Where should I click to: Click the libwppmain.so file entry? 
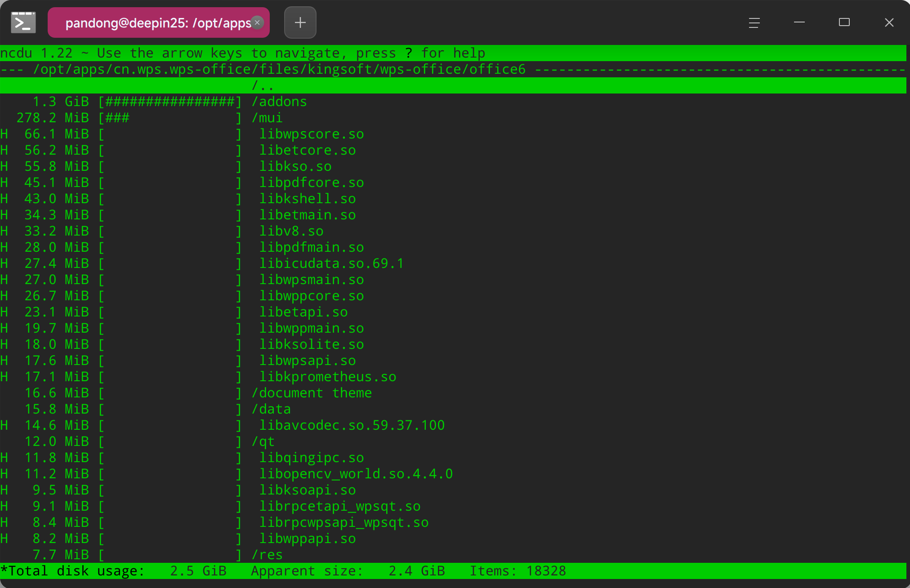(312, 328)
